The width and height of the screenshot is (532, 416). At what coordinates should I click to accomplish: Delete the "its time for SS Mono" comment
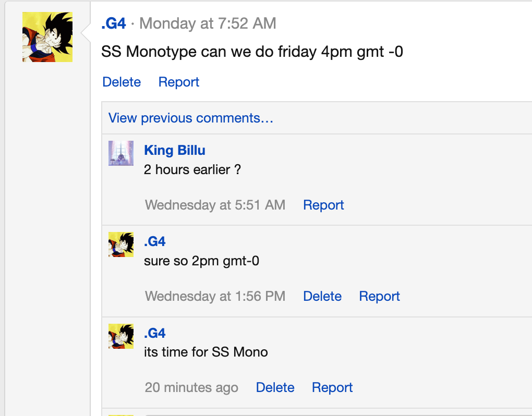coord(275,387)
